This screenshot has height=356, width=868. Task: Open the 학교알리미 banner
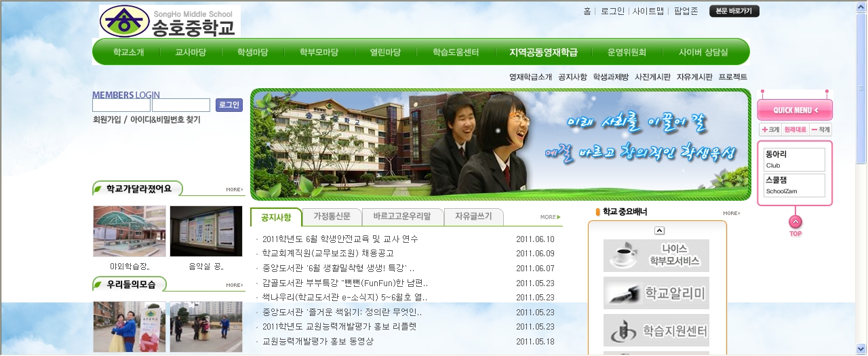[656, 293]
